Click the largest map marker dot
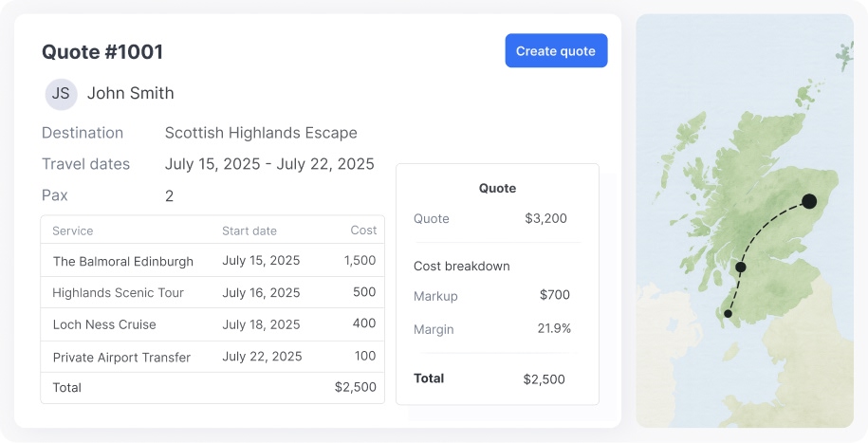The width and height of the screenshot is (868, 443). pyautogui.click(x=809, y=201)
